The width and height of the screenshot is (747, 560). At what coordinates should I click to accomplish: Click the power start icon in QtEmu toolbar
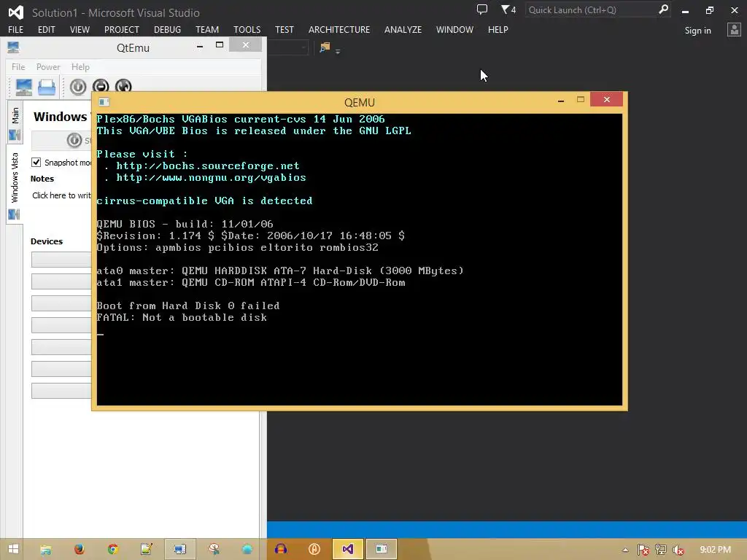coord(78,87)
